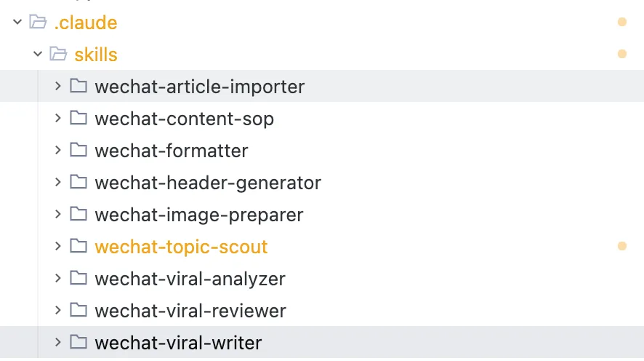Image resolution: width=644 pixels, height=361 pixels.
Task: Click the skills open folder icon
Action: pyautogui.click(x=58, y=55)
